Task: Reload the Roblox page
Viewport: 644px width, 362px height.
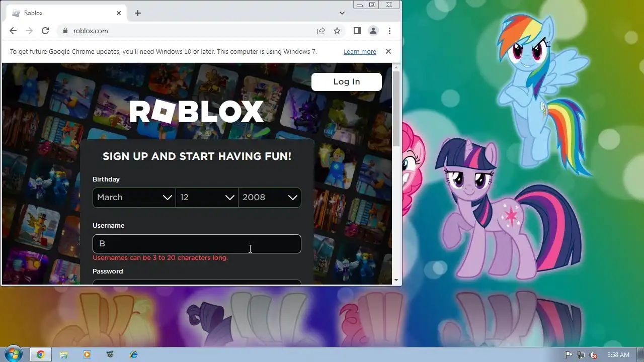Action: pyautogui.click(x=45, y=31)
